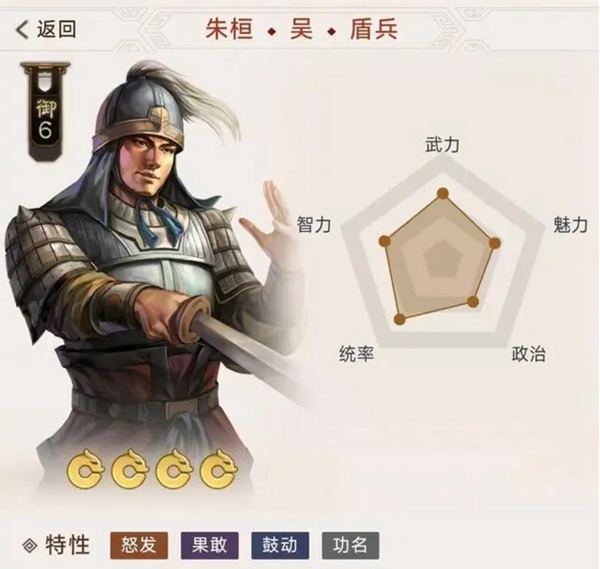Screen dimensions: 600x569
Task: Tap the 御 6 rank banner badge
Action: pos(46,111)
